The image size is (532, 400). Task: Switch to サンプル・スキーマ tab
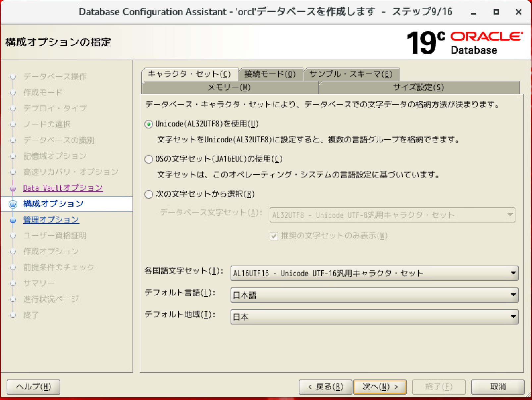point(351,74)
